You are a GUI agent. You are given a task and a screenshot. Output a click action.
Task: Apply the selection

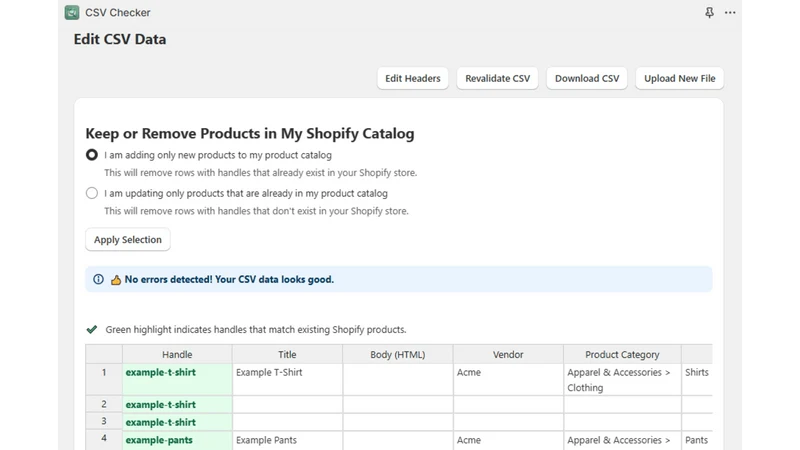click(128, 239)
